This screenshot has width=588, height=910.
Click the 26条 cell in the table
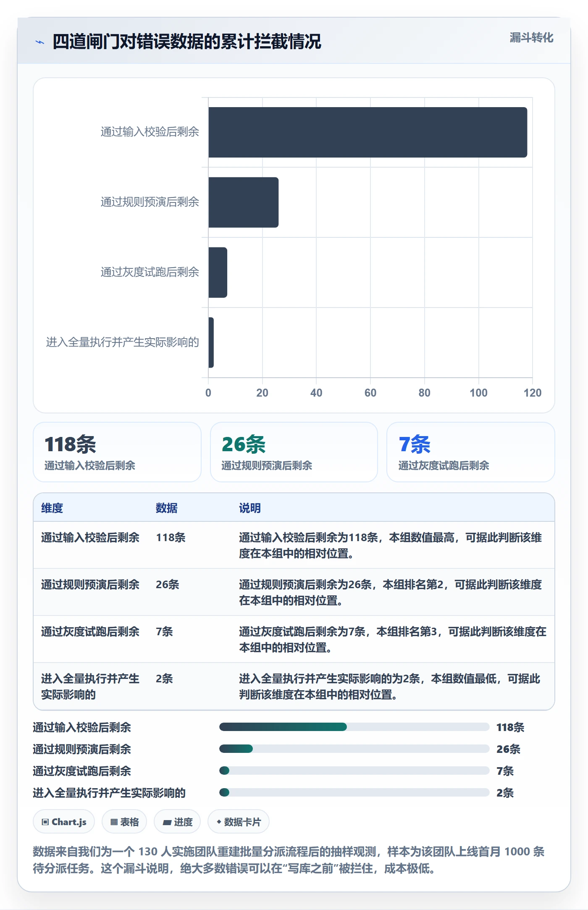(168, 584)
